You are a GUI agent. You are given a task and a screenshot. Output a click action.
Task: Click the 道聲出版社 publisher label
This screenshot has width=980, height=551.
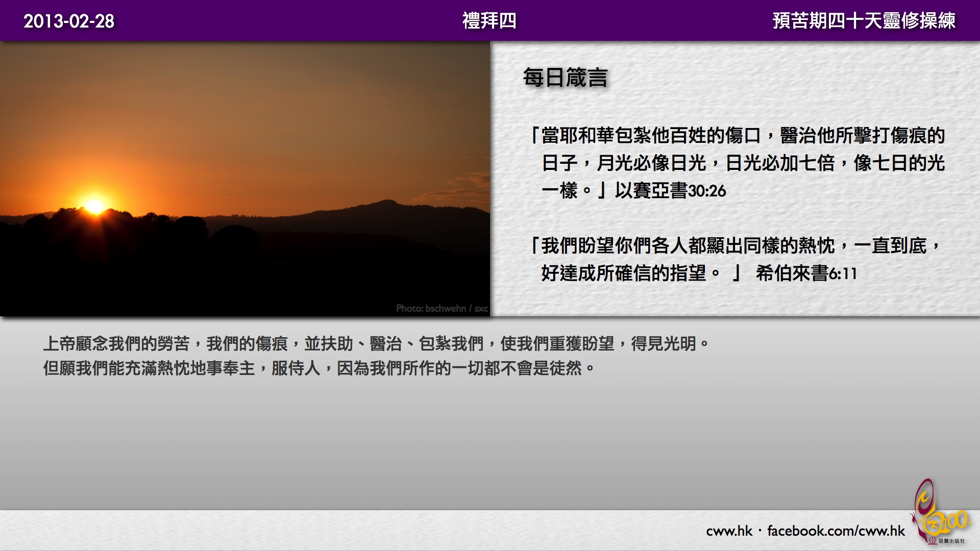(x=951, y=541)
